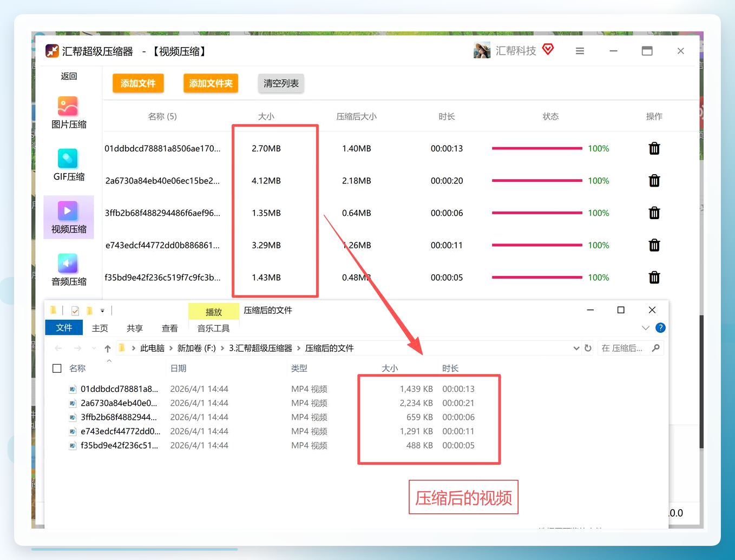Click the Explorer window folder icon in title bar
The height and width of the screenshot is (560, 735).
tap(53, 310)
